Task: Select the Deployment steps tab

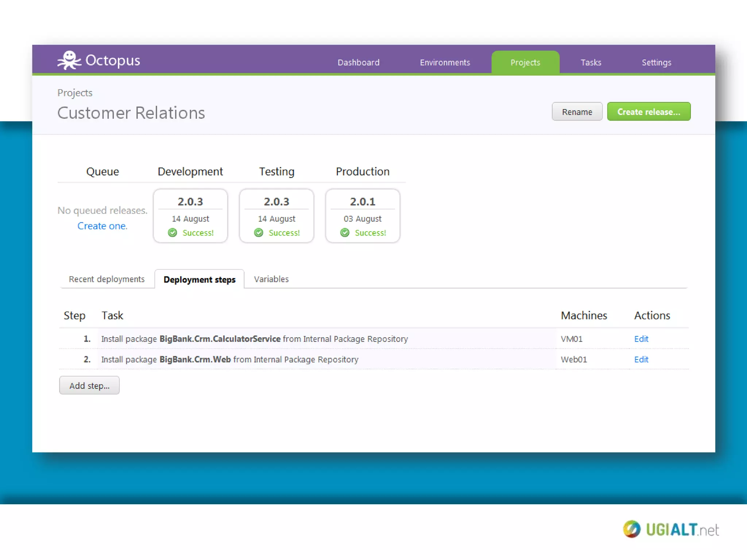Action: (x=199, y=279)
